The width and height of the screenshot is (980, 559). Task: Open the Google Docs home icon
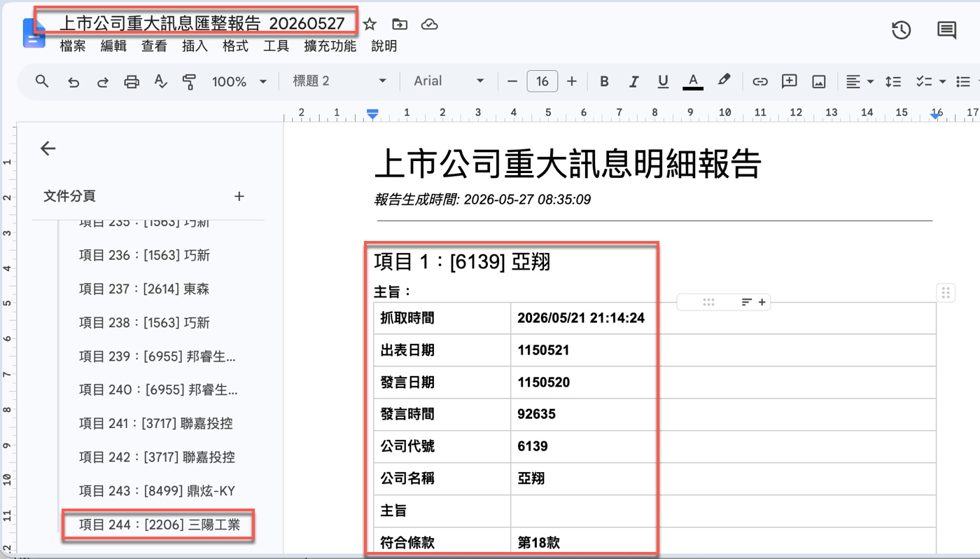pyautogui.click(x=34, y=33)
